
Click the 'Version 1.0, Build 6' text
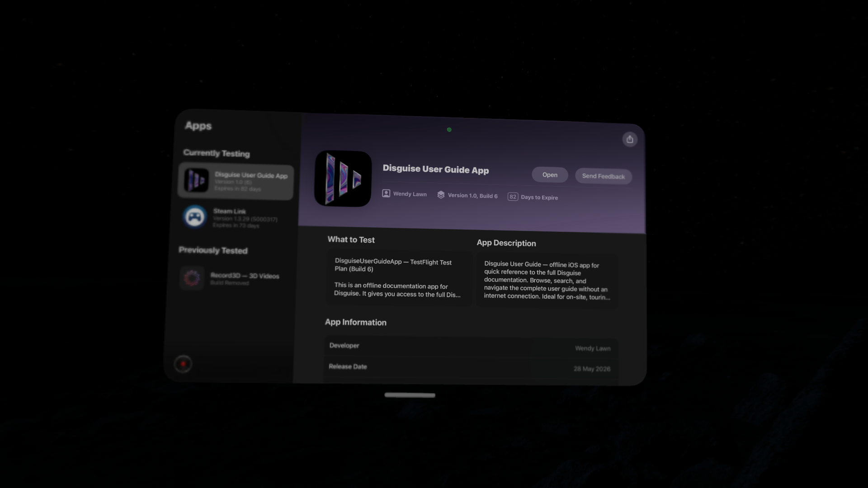pyautogui.click(x=472, y=196)
